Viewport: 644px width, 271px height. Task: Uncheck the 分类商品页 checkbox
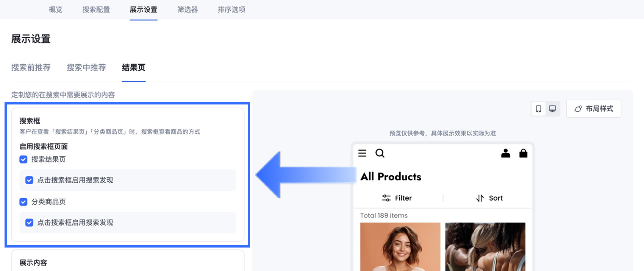[x=23, y=202]
